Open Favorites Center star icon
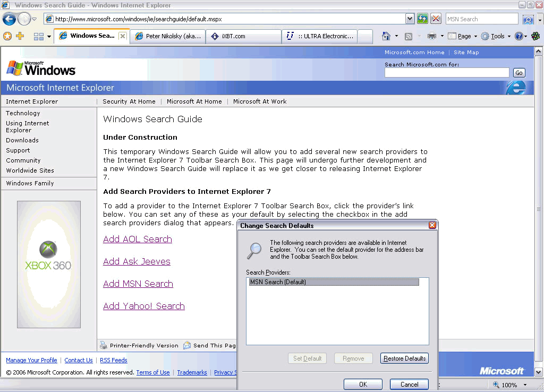This screenshot has width=544, height=392. click(7, 36)
